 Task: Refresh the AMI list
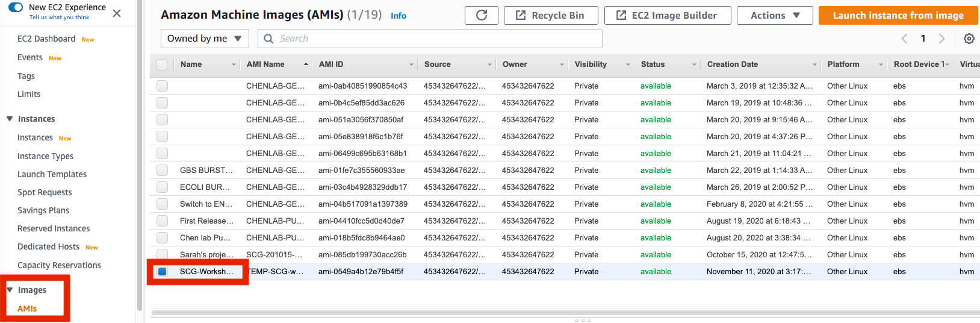[482, 16]
